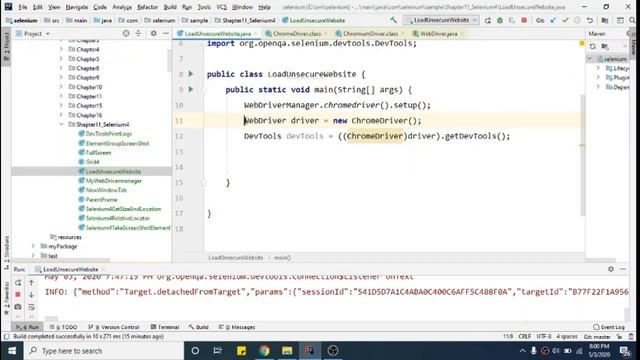Viewport: 640px width, 360px height.
Task: Click the Windows Start button
Action: coord(12,351)
